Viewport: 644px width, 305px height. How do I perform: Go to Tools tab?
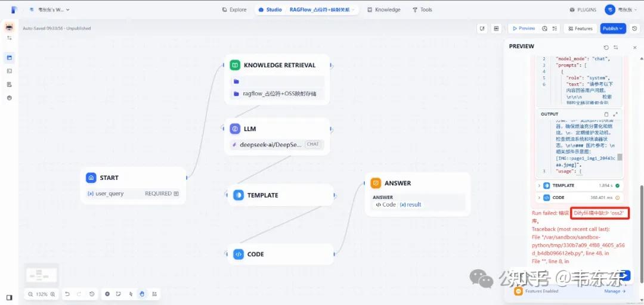click(x=422, y=10)
